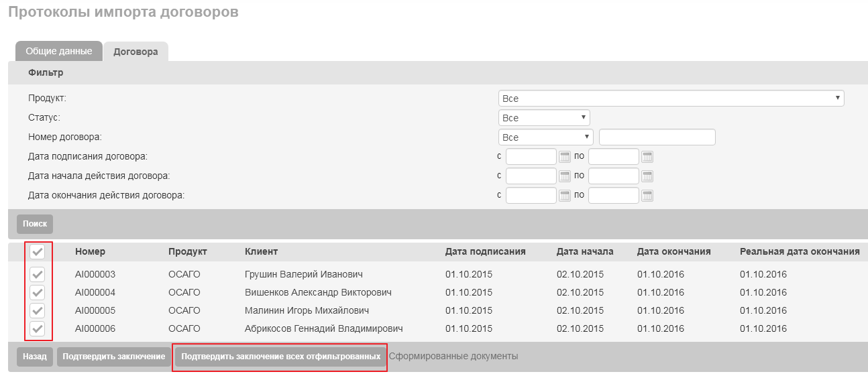Click Реальная дата окончания column header
The image size is (868, 376).
pos(800,251)
